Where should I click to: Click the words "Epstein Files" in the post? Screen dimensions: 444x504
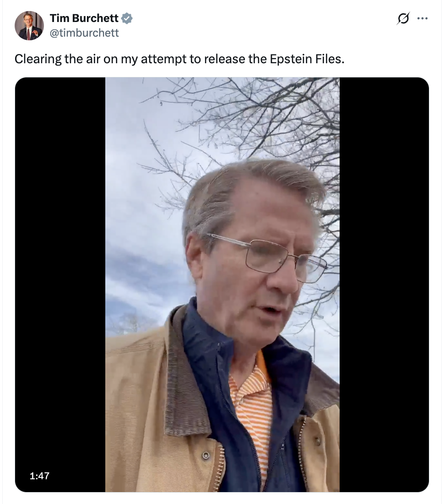click(307, 59)
